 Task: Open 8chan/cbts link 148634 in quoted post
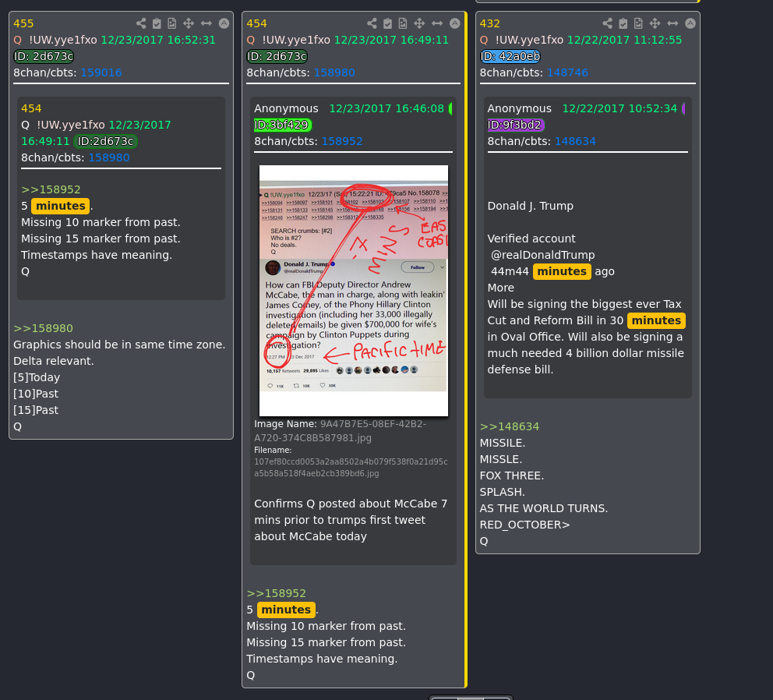(x=575, y=141)
